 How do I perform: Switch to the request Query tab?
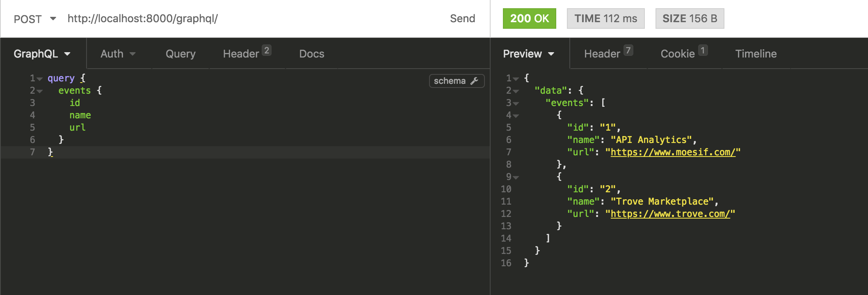point(180,54)
